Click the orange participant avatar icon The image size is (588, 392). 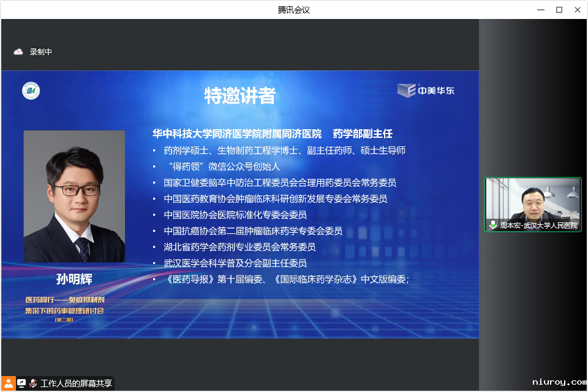8,383
